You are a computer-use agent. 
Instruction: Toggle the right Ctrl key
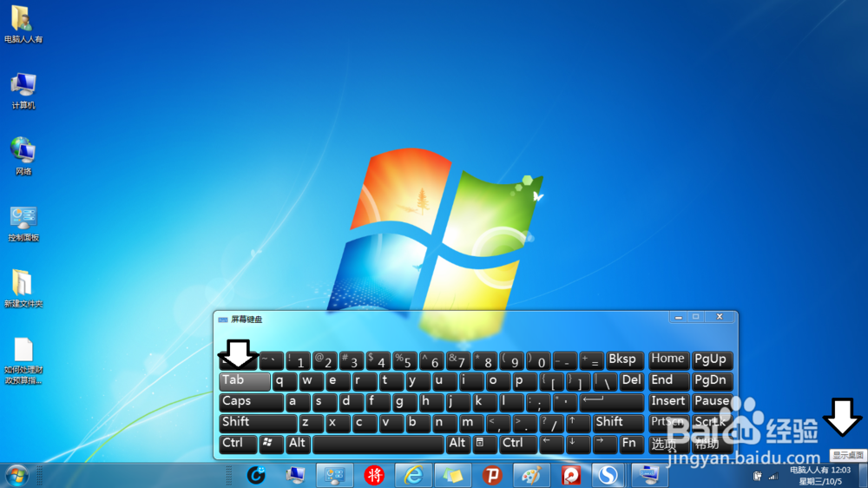(517, 444)
